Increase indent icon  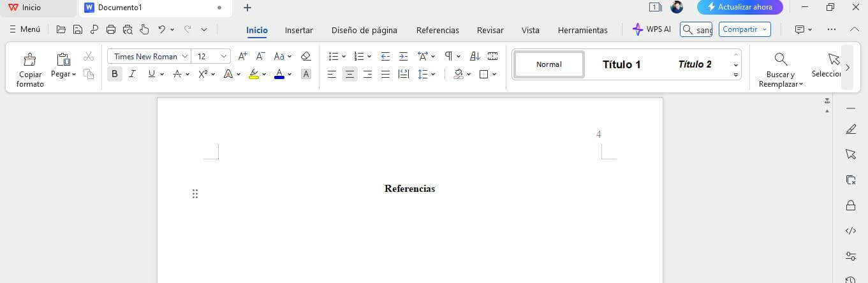[x=403, y=56]
